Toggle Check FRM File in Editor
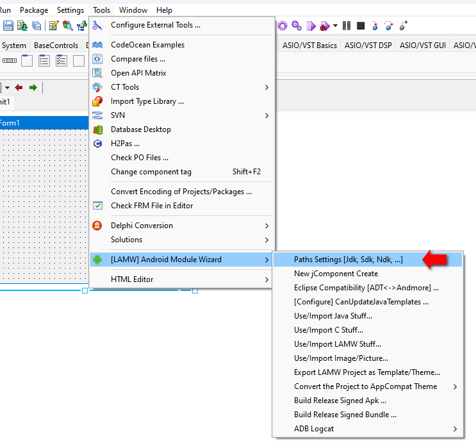The height and width of the screenshot is (448, 476). pos(182,206)
